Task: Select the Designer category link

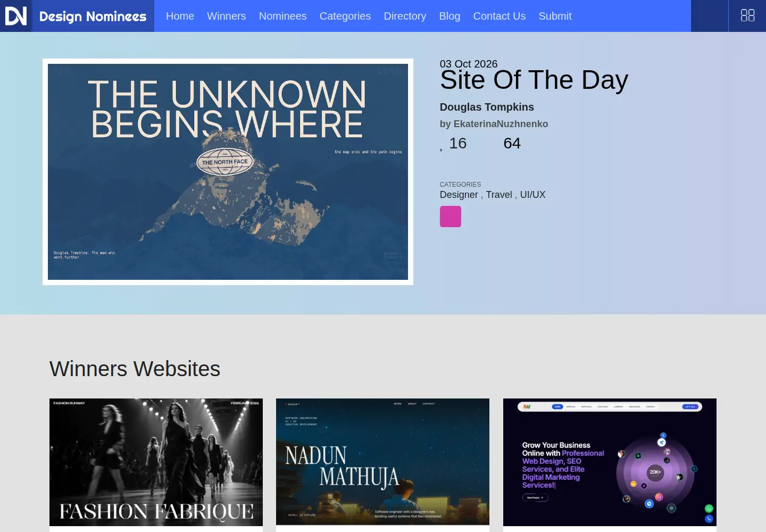Action: click(x=459, y=195)
